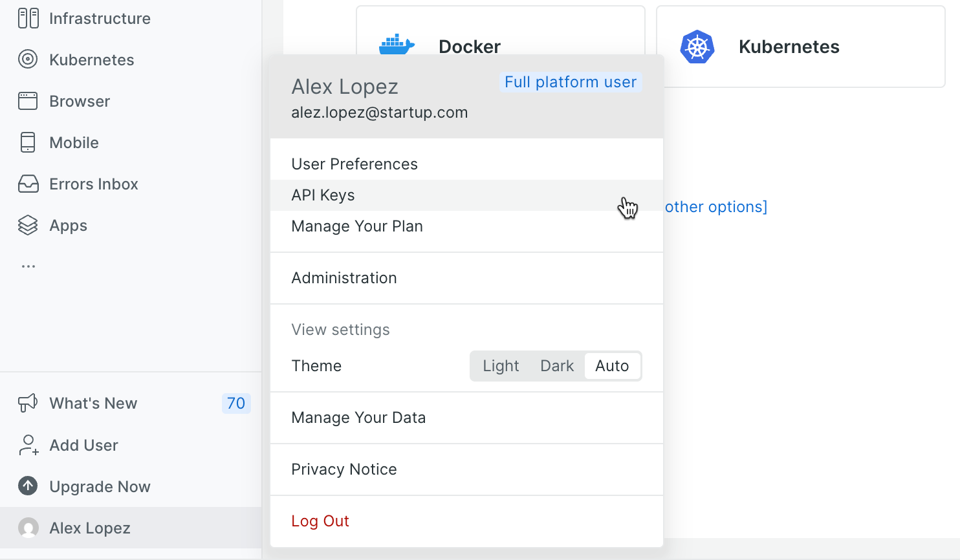This screenshot has width=960, height=560.
Task: Open the Alex Lopez account menu
Action: (x=89, y=528)
